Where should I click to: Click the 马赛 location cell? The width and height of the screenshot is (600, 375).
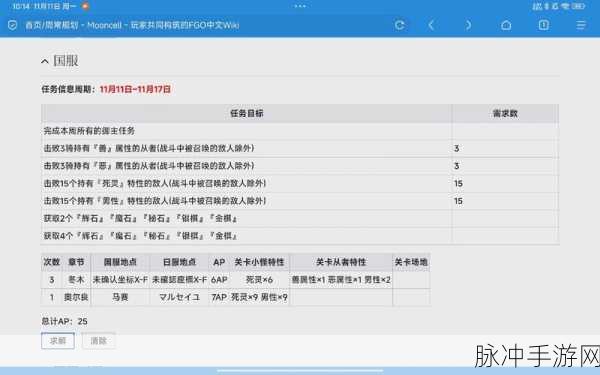pos(120,297)
